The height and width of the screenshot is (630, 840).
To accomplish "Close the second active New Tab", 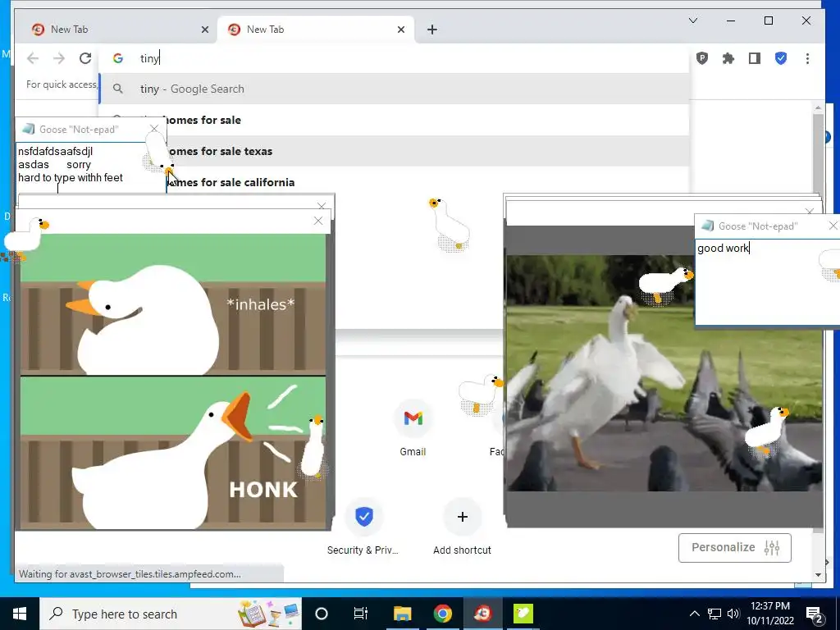I will tap(400, 30).
